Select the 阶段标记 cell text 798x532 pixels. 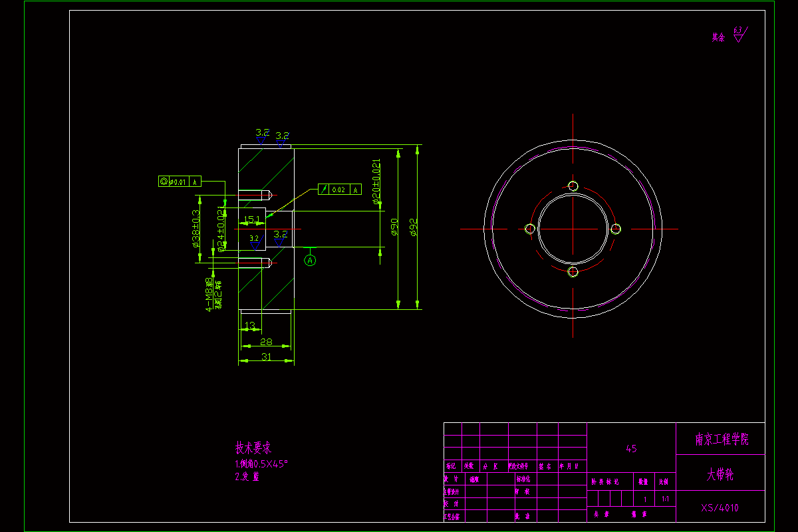[605, 481]
